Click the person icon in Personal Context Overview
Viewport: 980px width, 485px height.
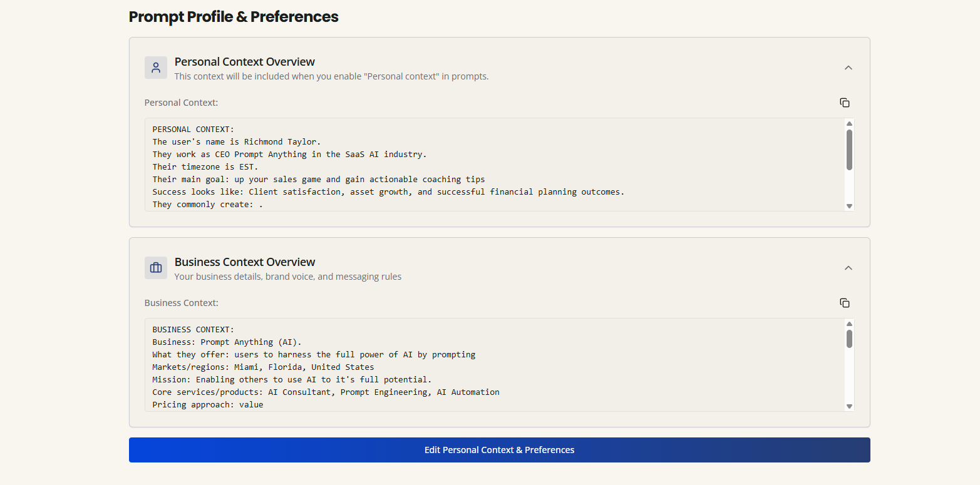155,67
